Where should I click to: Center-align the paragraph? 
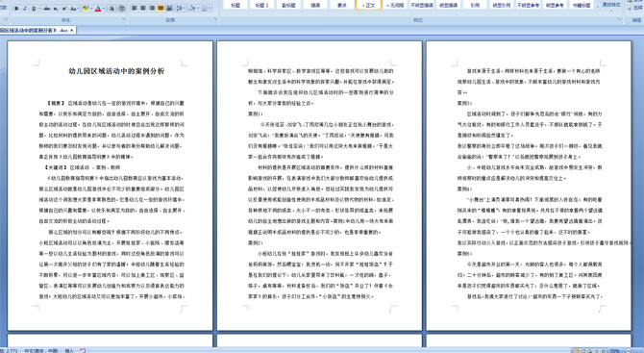pyautogui.click(x=143, y=9)
